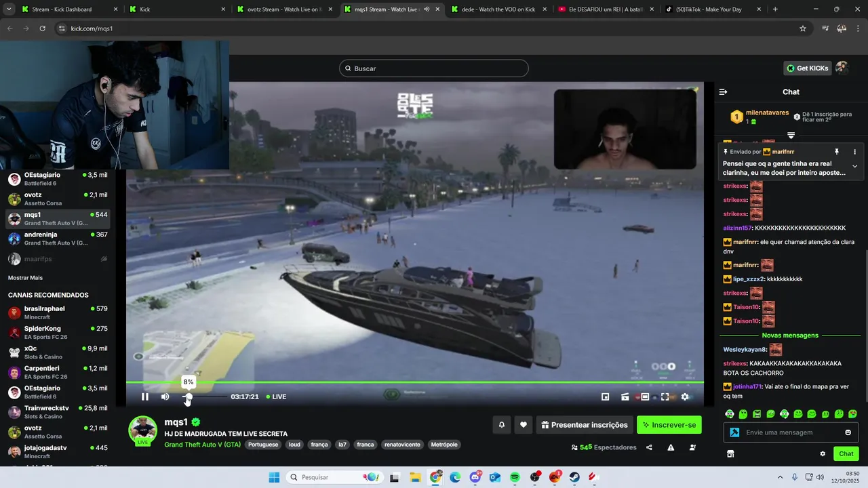Viewport: 868px width, 488px height.
Task: Switch to YouTube Ele DESAFIOU um REI tab
Action: click(606, 9)
